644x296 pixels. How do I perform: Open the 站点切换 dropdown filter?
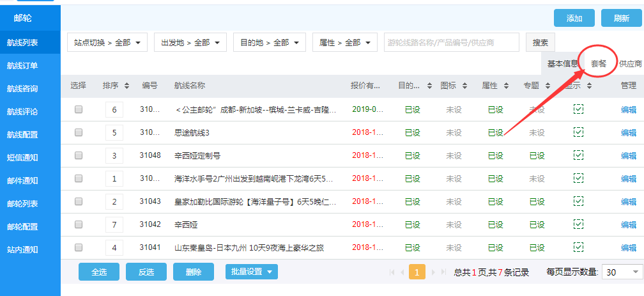(x=107, y=43)
